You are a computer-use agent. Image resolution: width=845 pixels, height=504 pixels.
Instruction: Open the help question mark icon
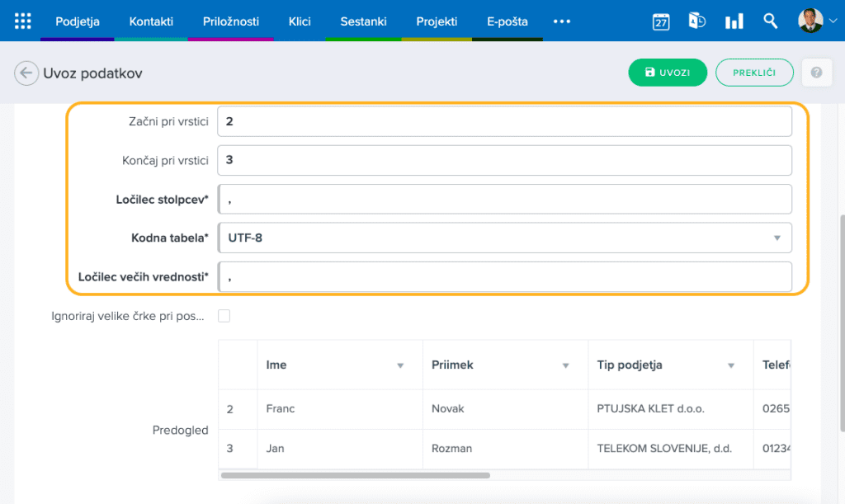(816, 73)
